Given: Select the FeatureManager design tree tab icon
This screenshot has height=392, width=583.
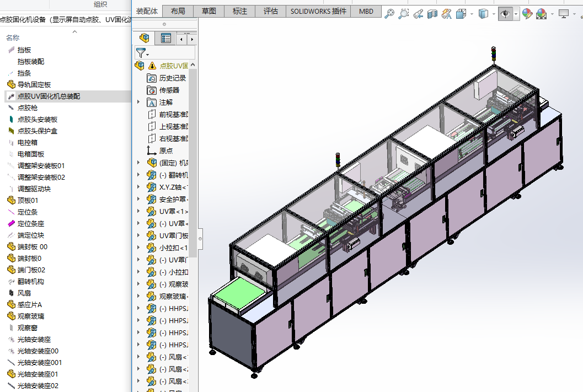Looking at the screenshot, I should pyautogui.click(x=145, y=38).
